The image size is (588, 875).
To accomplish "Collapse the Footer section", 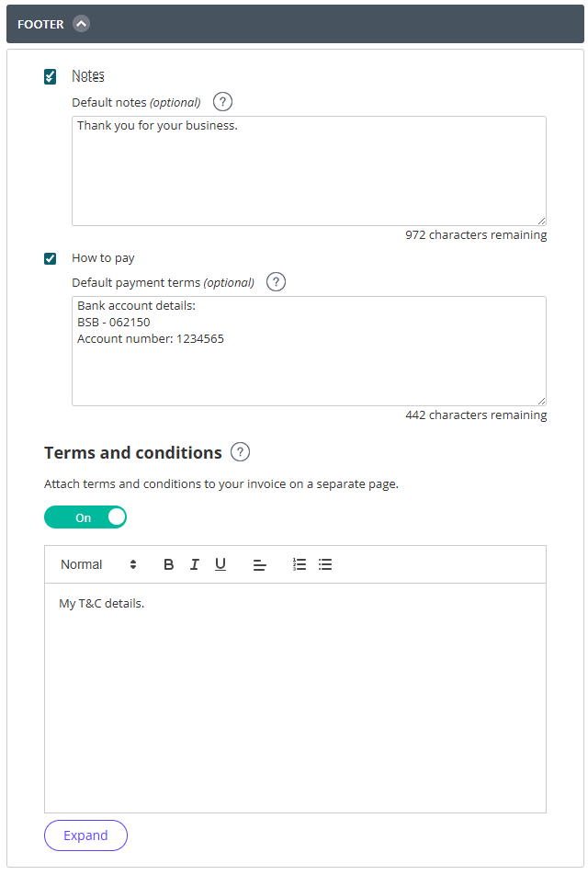I will (82, 24).
